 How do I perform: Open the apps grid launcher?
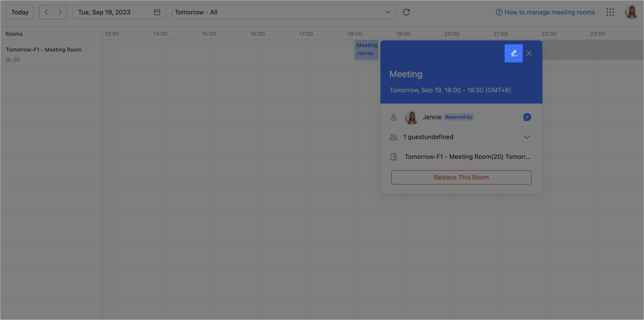coord(610,12)
